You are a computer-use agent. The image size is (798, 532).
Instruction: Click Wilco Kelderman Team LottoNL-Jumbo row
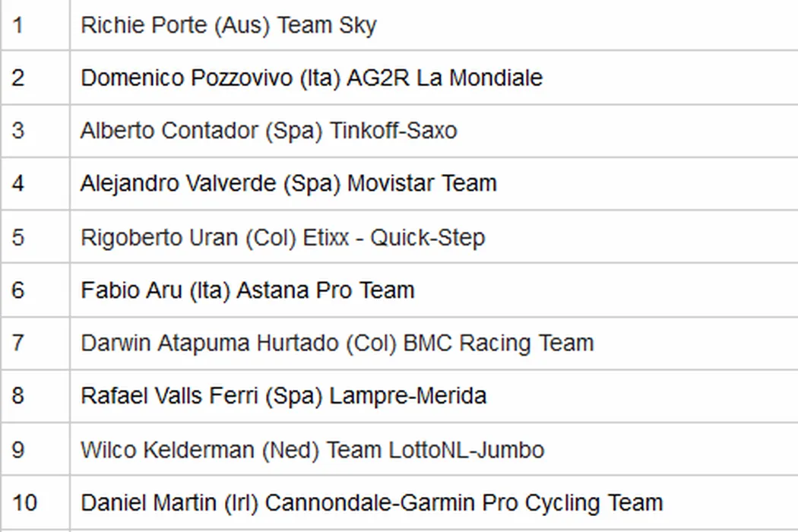click(x=312, y=449)
